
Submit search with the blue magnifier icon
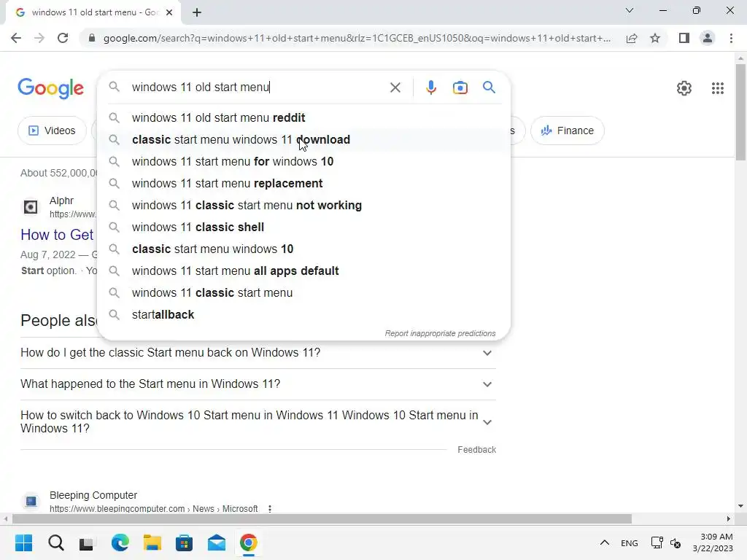(x=489, y=87)
